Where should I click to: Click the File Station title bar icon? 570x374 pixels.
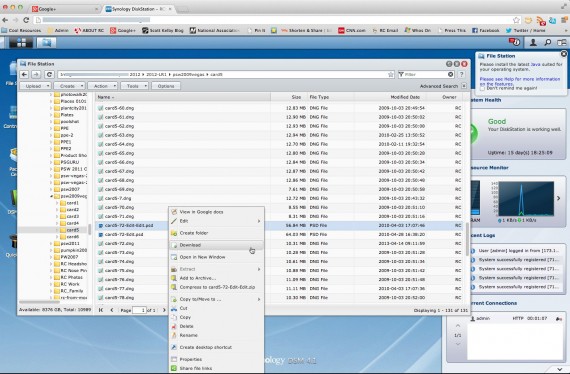click(x=23, y=64)
